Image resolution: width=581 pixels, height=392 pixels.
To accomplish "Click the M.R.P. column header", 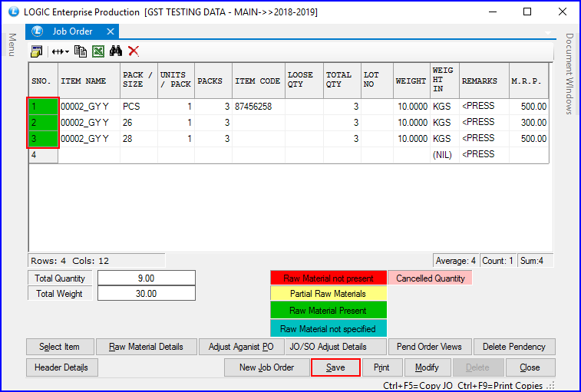I will [x=529, y=81].
